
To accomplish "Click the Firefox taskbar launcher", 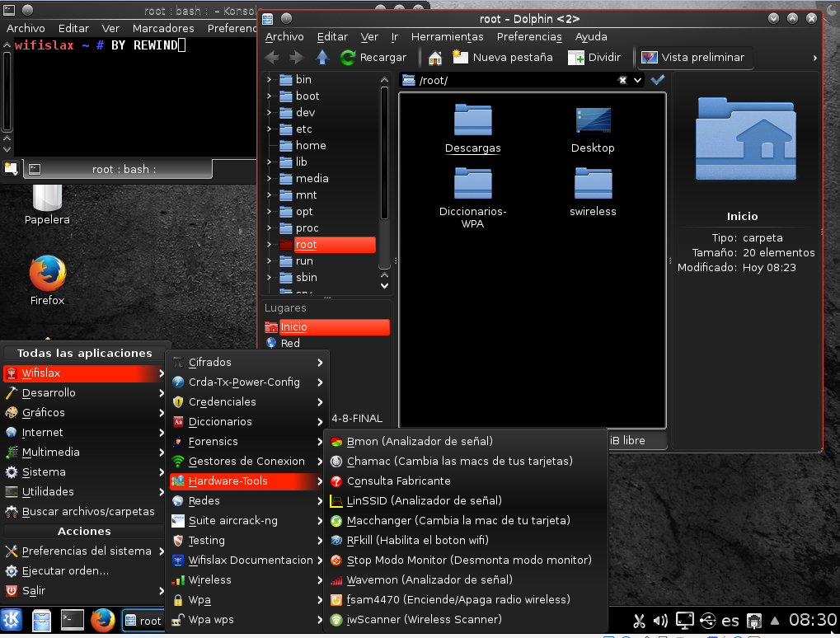I will pyautogui.click(x=103, y=621).
